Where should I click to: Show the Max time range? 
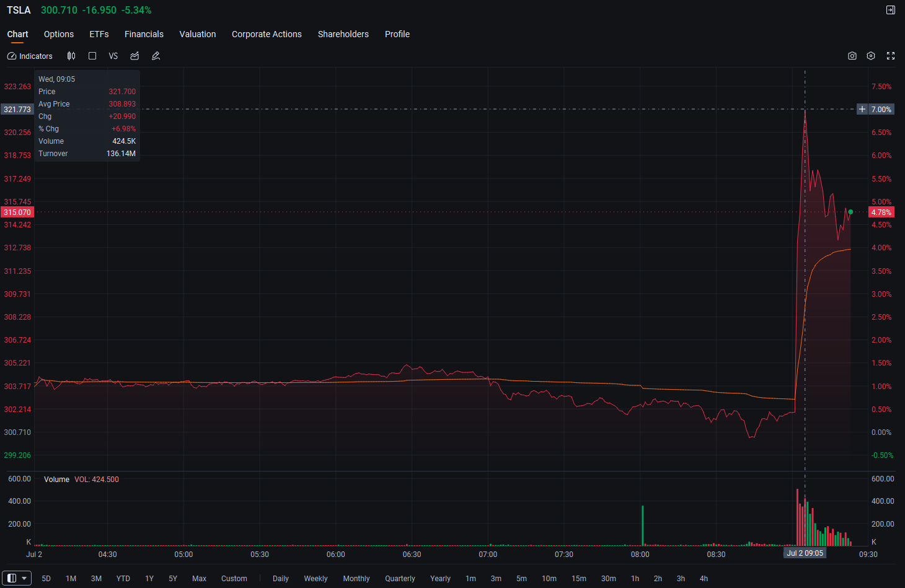point(199,579)
